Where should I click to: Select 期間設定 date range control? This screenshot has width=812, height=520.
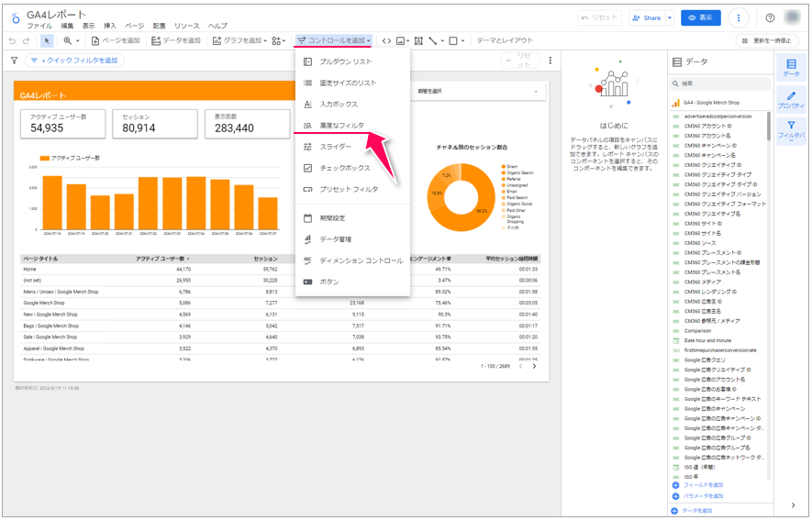pyautogui.click(x=352, y=218)
